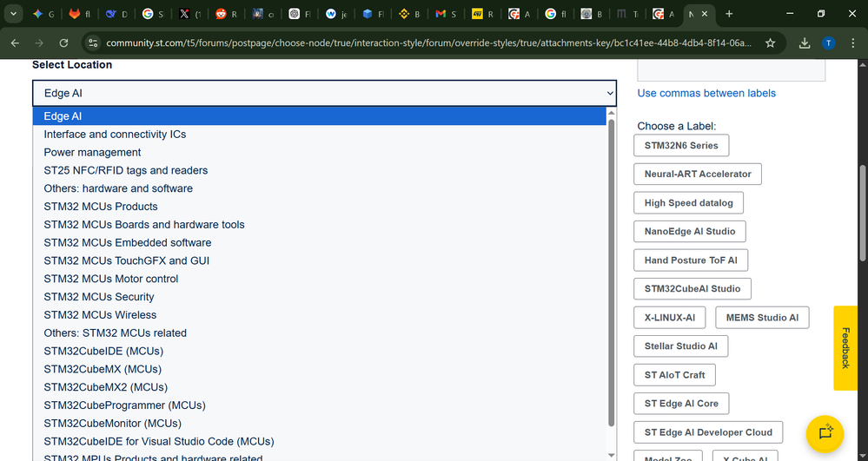Select Edge AI option
The image size is (868, 461).
[320, 116]
